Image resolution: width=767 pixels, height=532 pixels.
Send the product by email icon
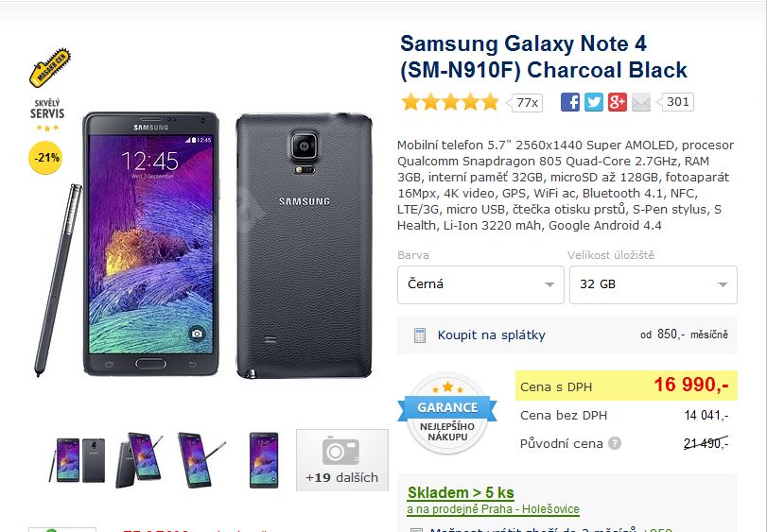(x=641, y=102)
